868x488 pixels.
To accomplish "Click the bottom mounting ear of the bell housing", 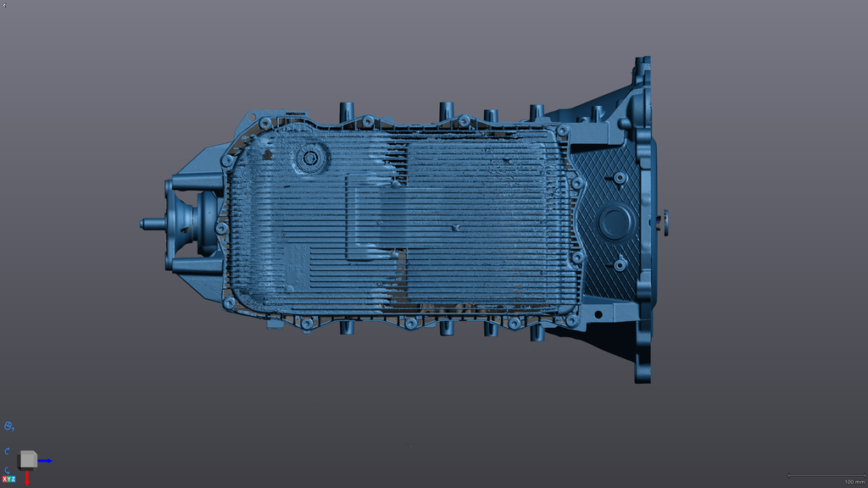I will (643, 371).
